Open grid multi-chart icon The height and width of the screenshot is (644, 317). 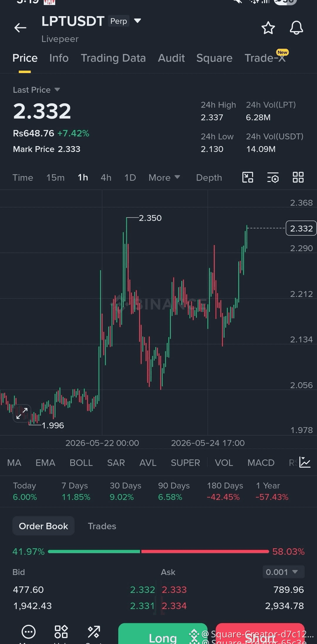[x=298, y=177]
